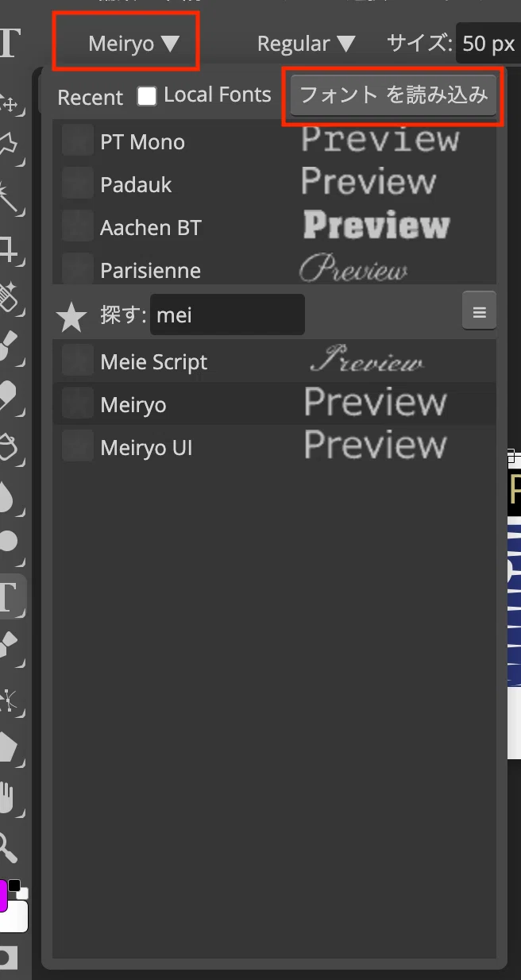Tick the checkbox beside Meiryo UI
521x980 pixels.
(78, 446)
